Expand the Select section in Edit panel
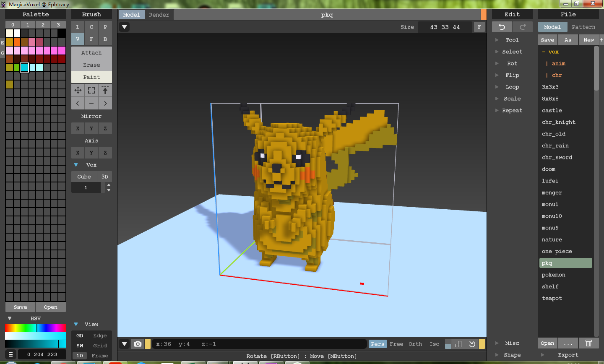 (512, 52)
